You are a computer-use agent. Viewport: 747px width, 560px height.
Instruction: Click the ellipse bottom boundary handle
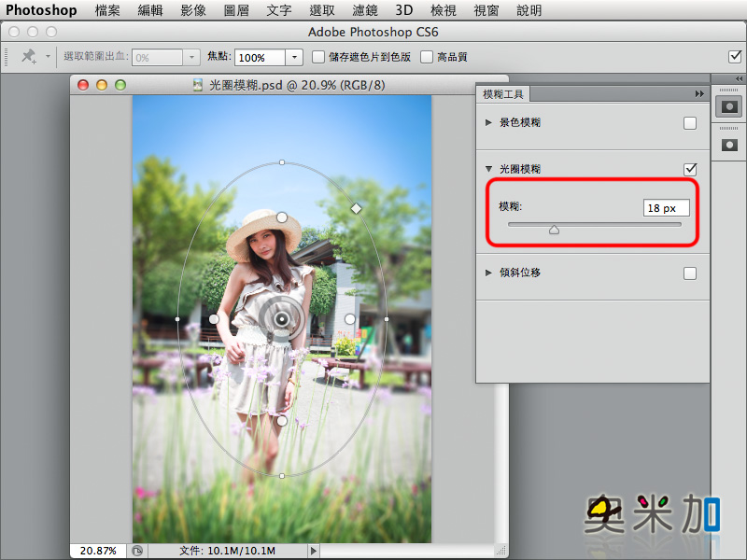pyautogui.click(x=282, y=476)
